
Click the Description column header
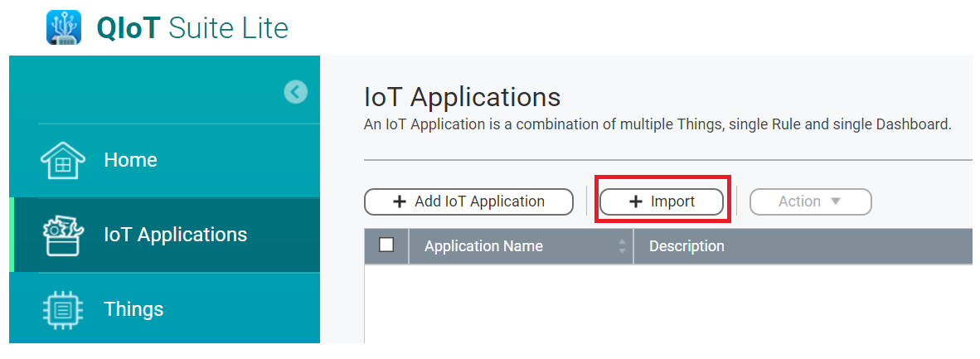pyautogui.click(x=686, y=246)
